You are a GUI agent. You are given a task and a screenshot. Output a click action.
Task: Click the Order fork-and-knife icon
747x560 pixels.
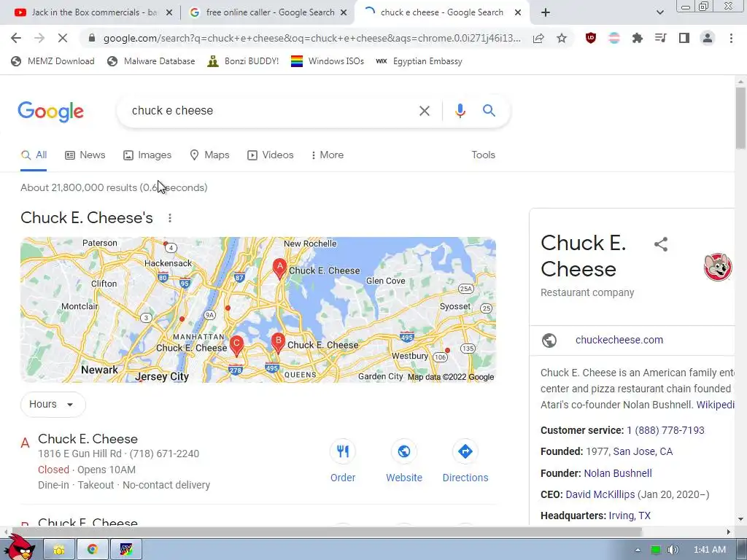click(343, 451)
